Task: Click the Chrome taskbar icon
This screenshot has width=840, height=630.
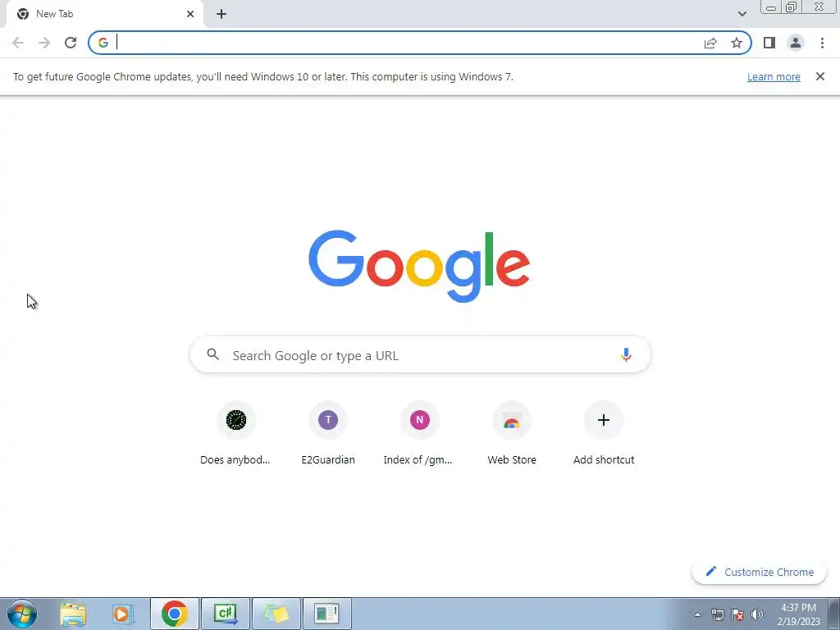Action: [x=174, y=614]
